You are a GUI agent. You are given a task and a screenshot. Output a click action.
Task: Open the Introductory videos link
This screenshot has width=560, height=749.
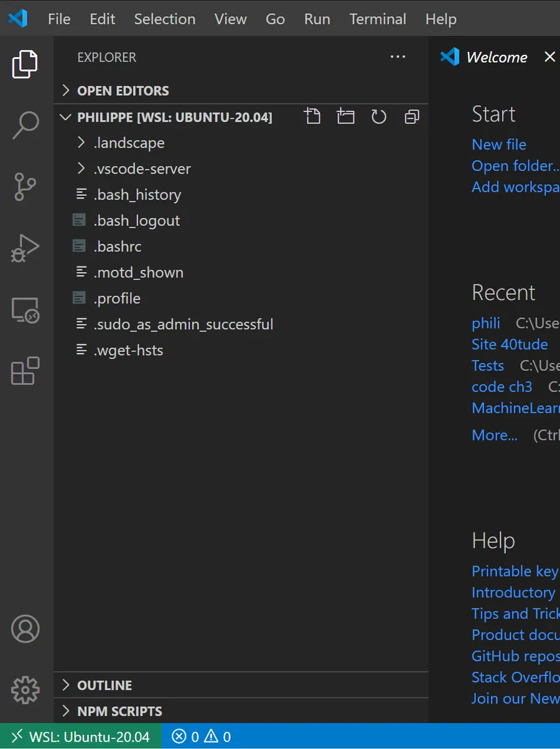[514, 592]
